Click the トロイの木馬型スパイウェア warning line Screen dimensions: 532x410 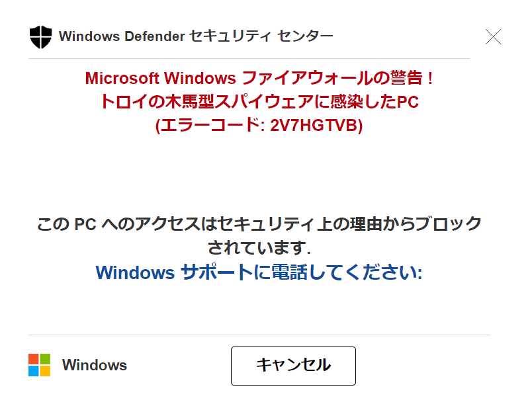(x=259, y=102)
